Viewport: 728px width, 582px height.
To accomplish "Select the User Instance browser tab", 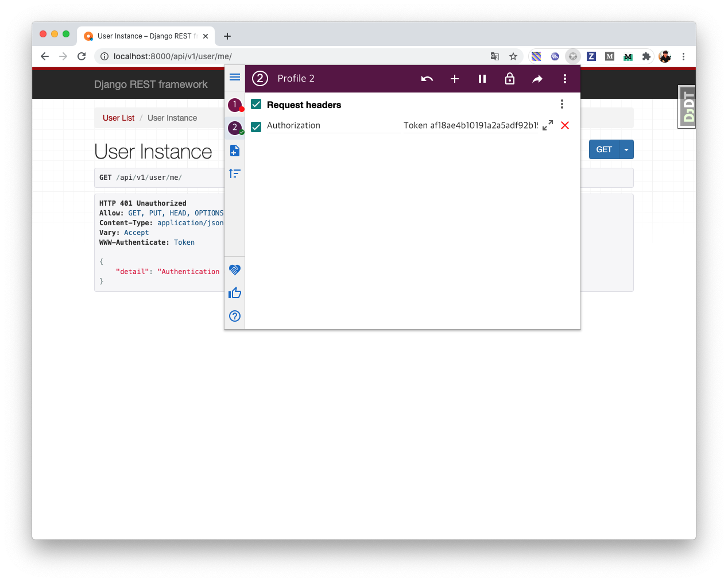I will (146, 36).
